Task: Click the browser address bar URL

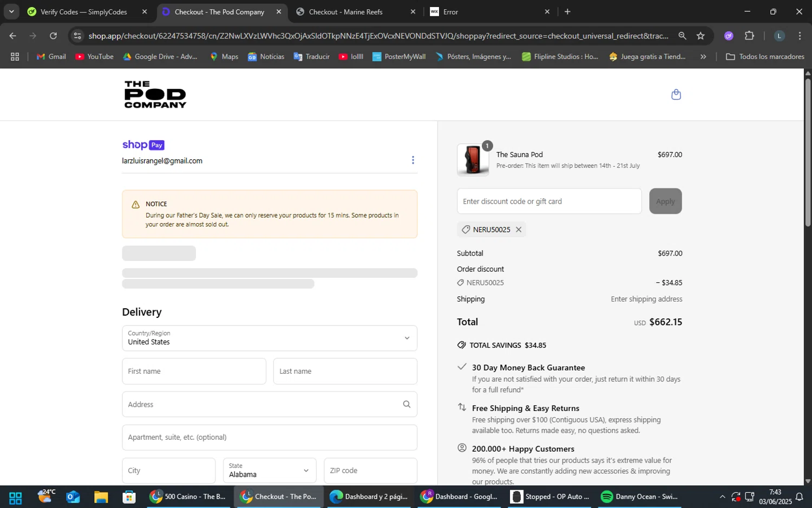Action: (x=378, y=36)
